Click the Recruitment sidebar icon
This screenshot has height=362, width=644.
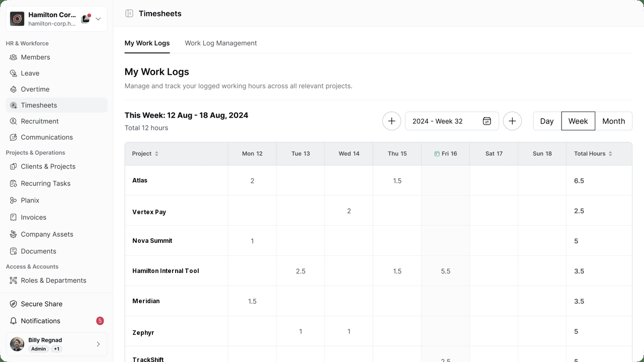(14, 121)
